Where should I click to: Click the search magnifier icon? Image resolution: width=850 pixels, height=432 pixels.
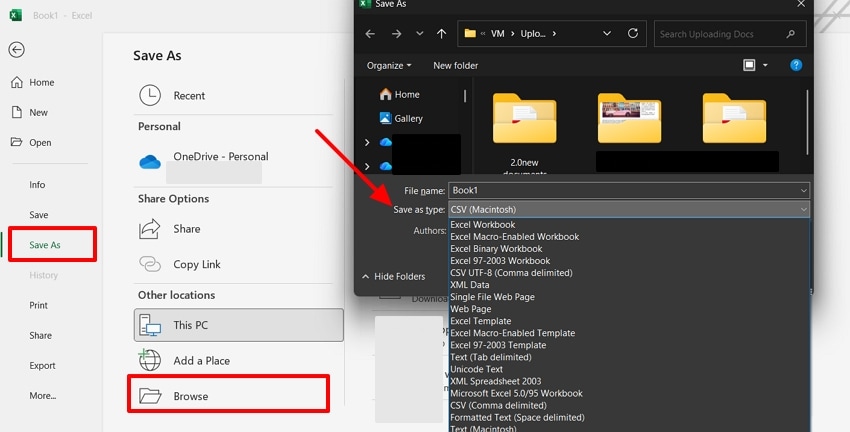pos(791,34)
